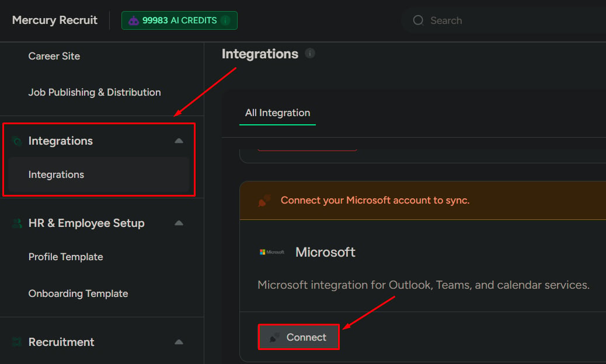Open Profile Template
This screenshot has height=364, width=606.
pyautogui.click(x=66, y=257)
